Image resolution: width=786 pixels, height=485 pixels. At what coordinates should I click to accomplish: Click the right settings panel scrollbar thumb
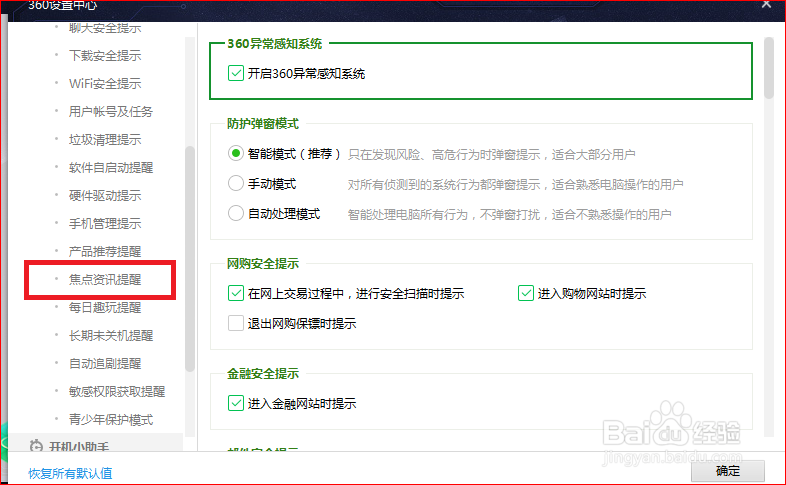pyautogui.click(x=769, y=68)
